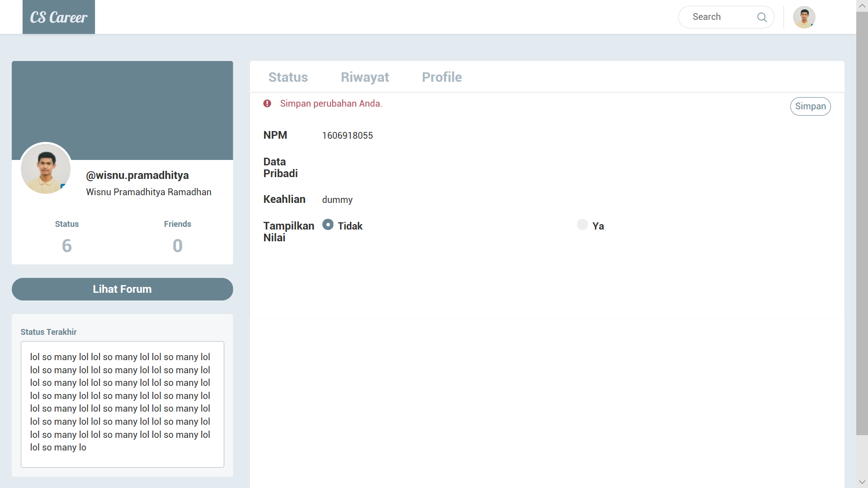Select the Tidak radio button
Screen dimensions: 868x488
(328, 225)
